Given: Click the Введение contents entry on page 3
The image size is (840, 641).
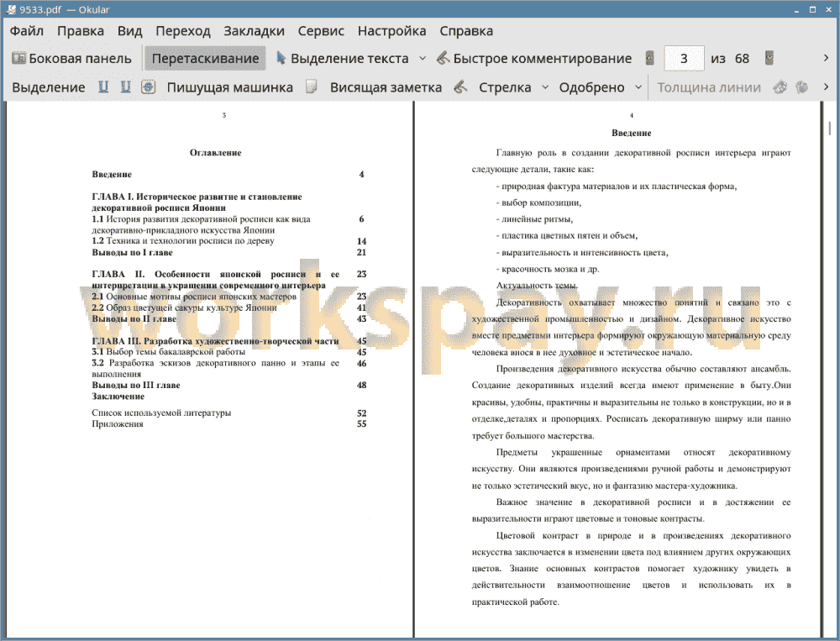Looking at the screenshot, I should pos(112,174).
